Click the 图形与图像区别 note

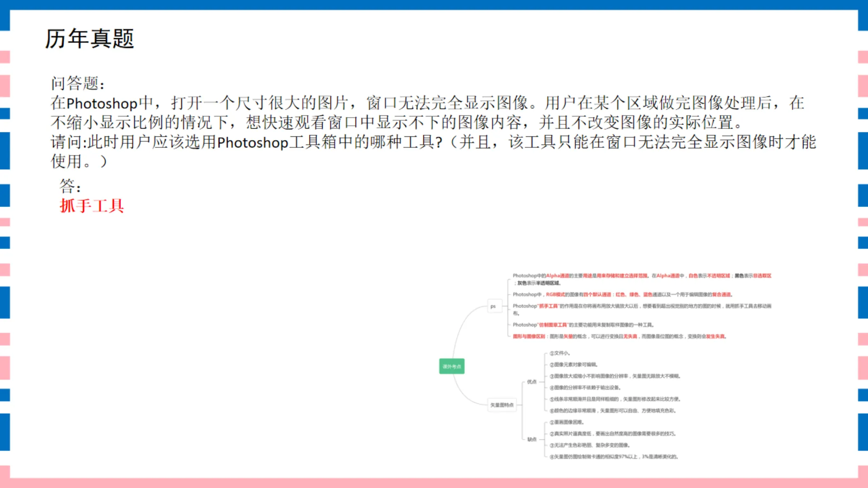click(620, 336)
